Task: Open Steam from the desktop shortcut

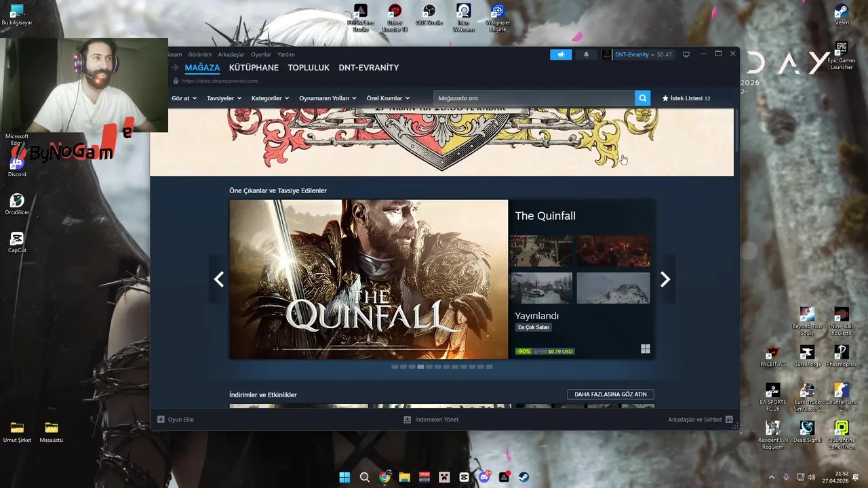Action: click(841, 15)
